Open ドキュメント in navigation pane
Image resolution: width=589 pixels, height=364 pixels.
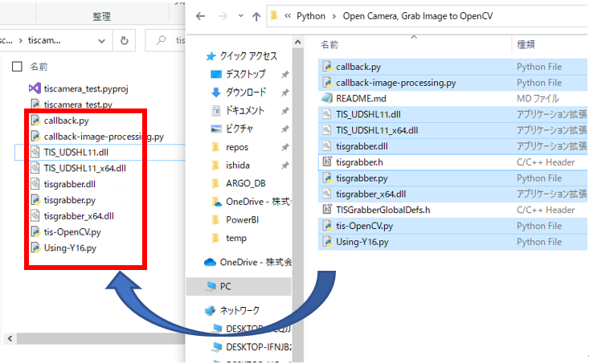coord(245,110)
